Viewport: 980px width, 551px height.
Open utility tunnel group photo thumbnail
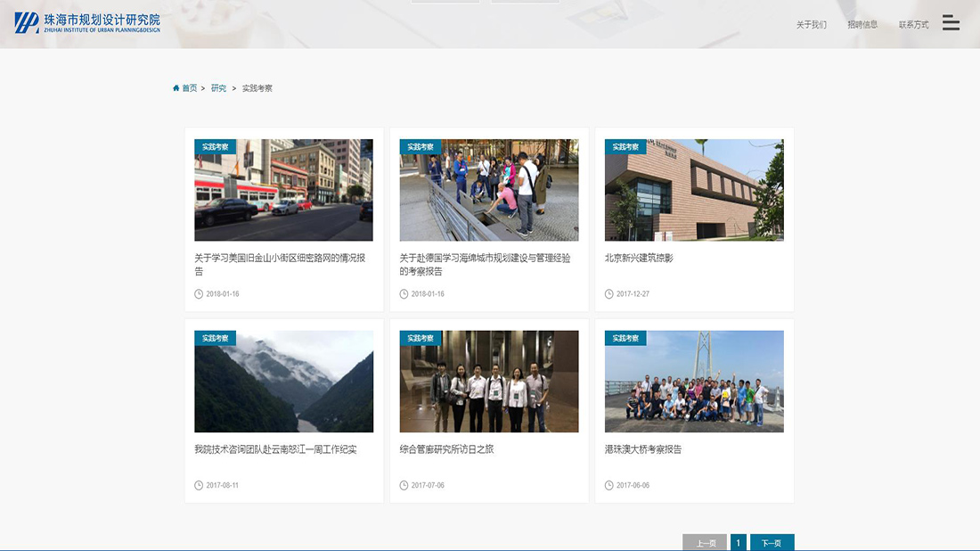click(489, 382)
